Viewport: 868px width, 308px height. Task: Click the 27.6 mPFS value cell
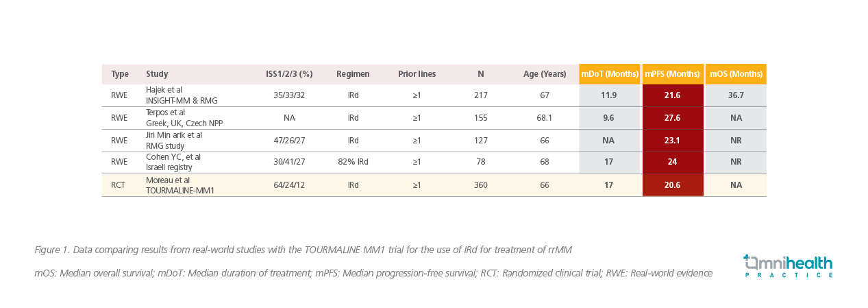[672, 118]
